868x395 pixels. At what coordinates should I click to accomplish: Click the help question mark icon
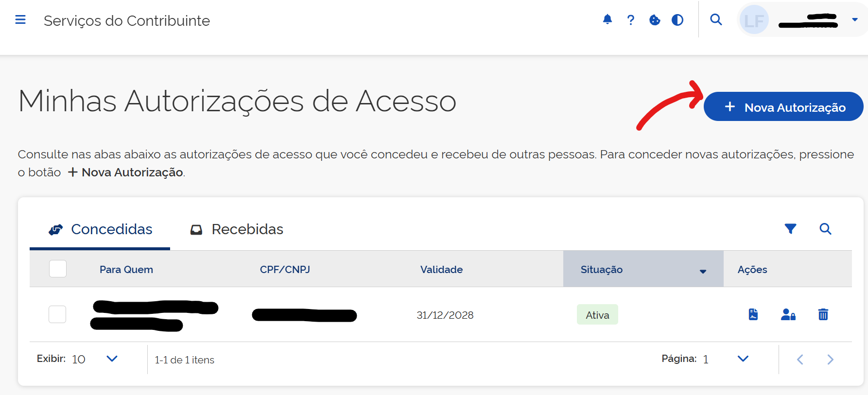630,20
